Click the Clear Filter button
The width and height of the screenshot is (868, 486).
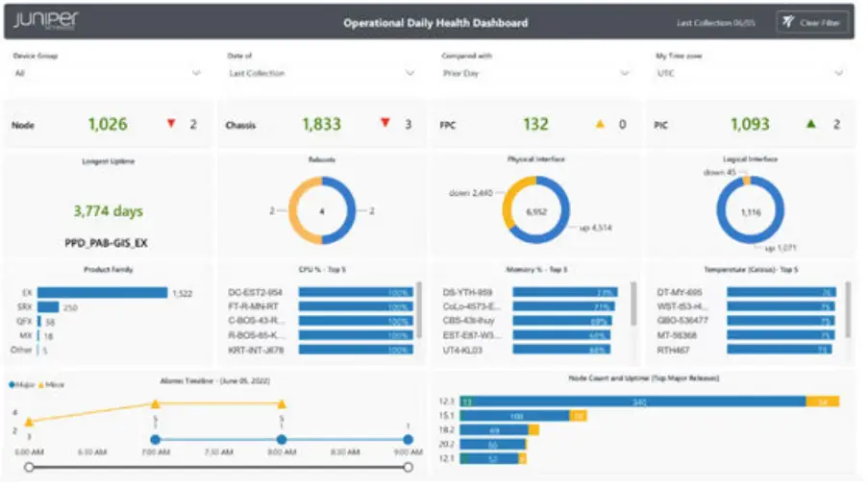pyautogui.click(x=811, y=23)
